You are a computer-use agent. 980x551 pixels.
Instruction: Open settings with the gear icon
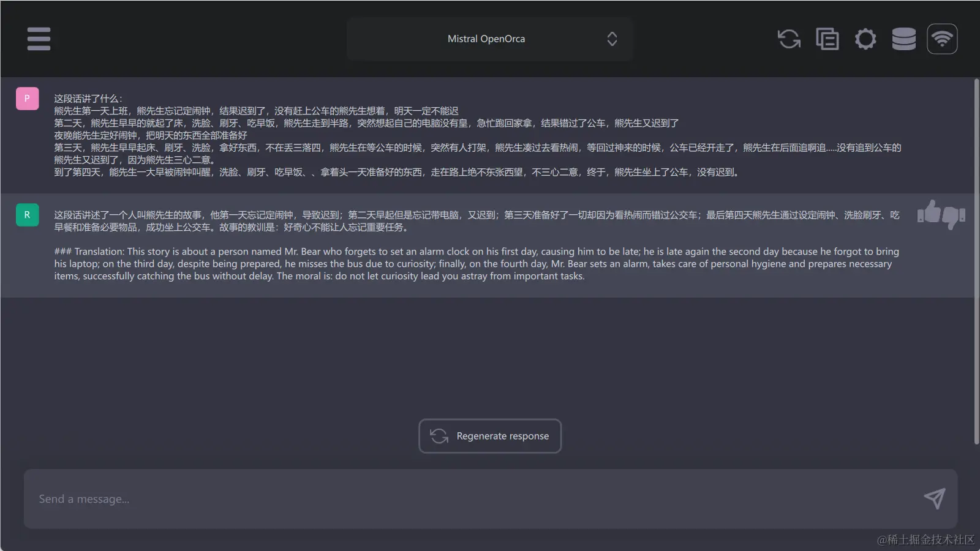tap(865, 39)
